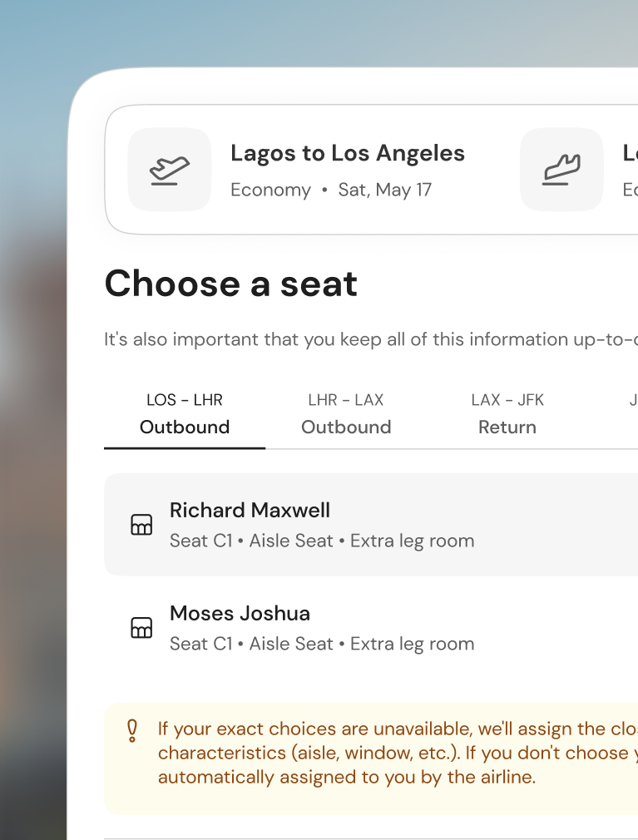Viewport: 638px width, 840px height.
Task: Select passenger Richard Maxwell name
Action: (x=250, y=510)
